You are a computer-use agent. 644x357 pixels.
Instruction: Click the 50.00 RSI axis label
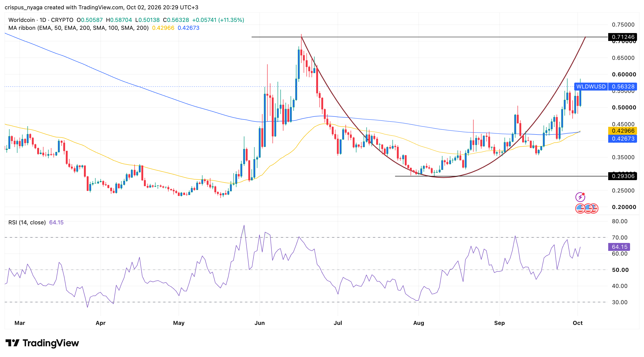(x=620, y=270)
